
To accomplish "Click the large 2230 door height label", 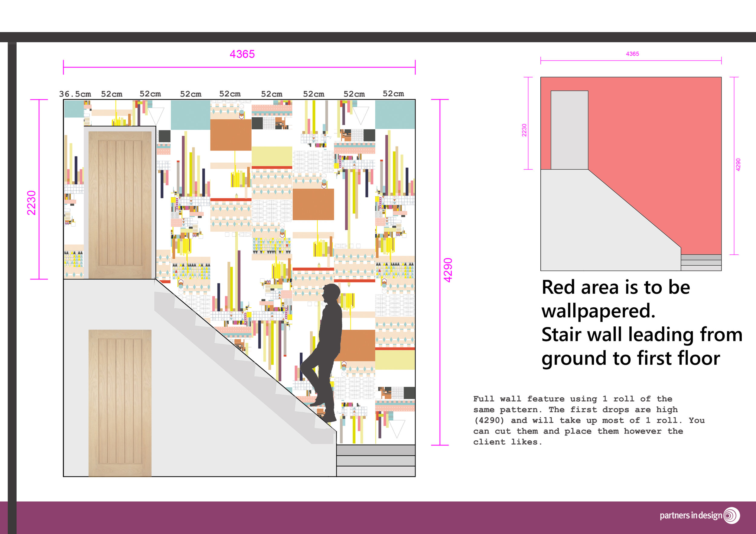I will coord(31,203).
